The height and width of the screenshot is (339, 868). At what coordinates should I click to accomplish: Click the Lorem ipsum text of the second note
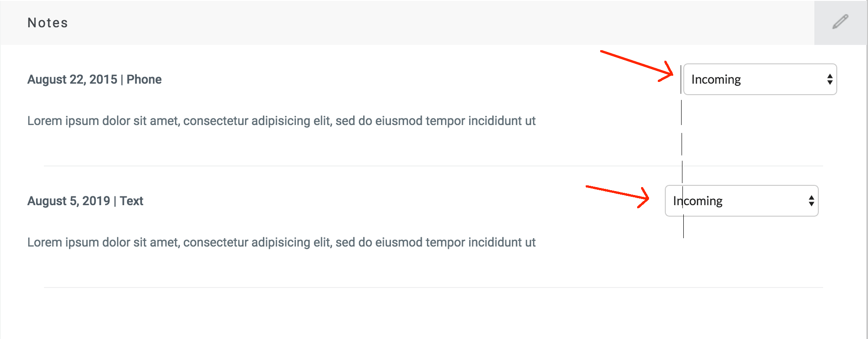point(281,242)
